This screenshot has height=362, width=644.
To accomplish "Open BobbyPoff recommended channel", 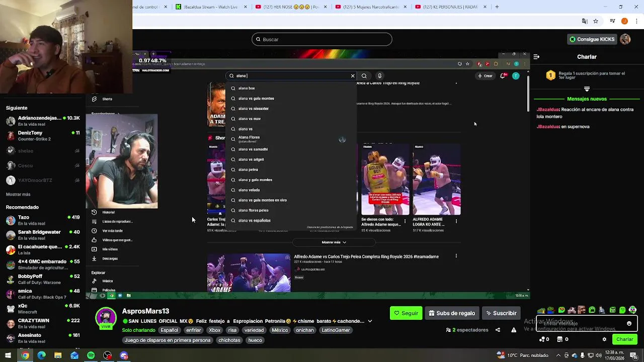I will coord(43,279).
